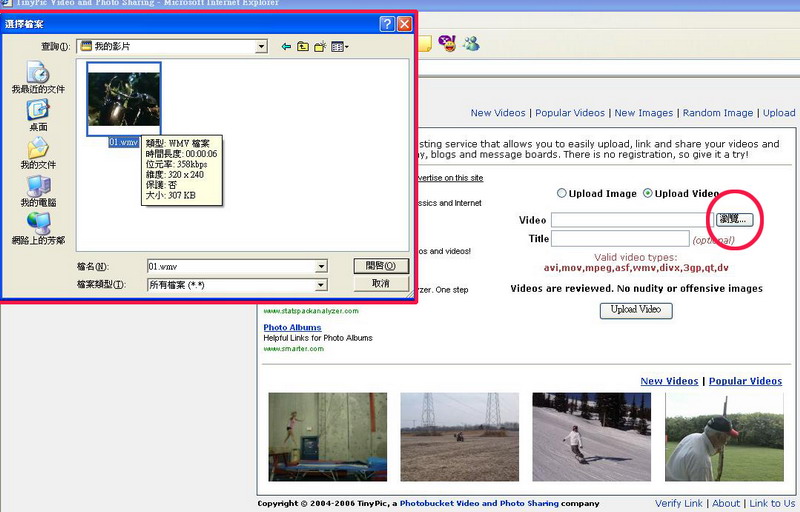
Task: Open the Views menu icon
Action: 338,46
